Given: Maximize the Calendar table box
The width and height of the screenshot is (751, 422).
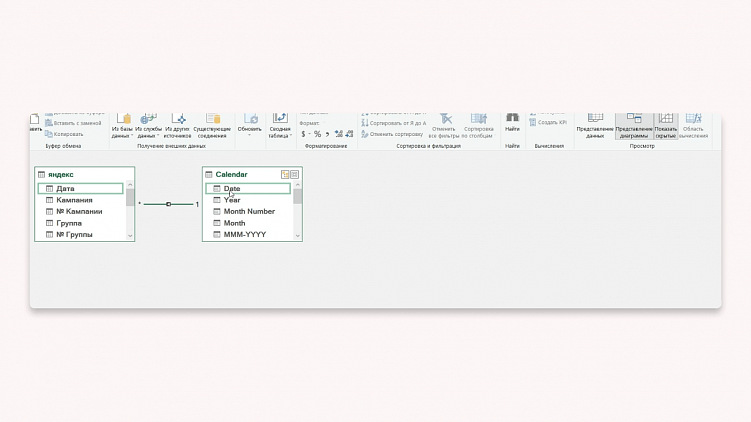Looking at the screenshot, I should (x=294, y=174).
